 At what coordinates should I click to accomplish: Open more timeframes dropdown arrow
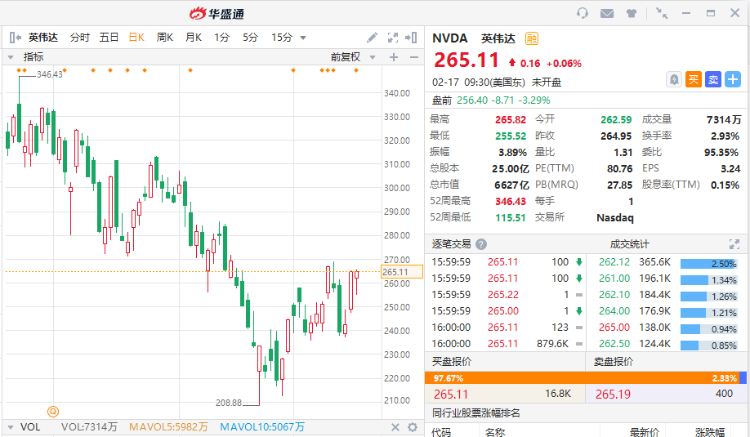tap(303, 38)
